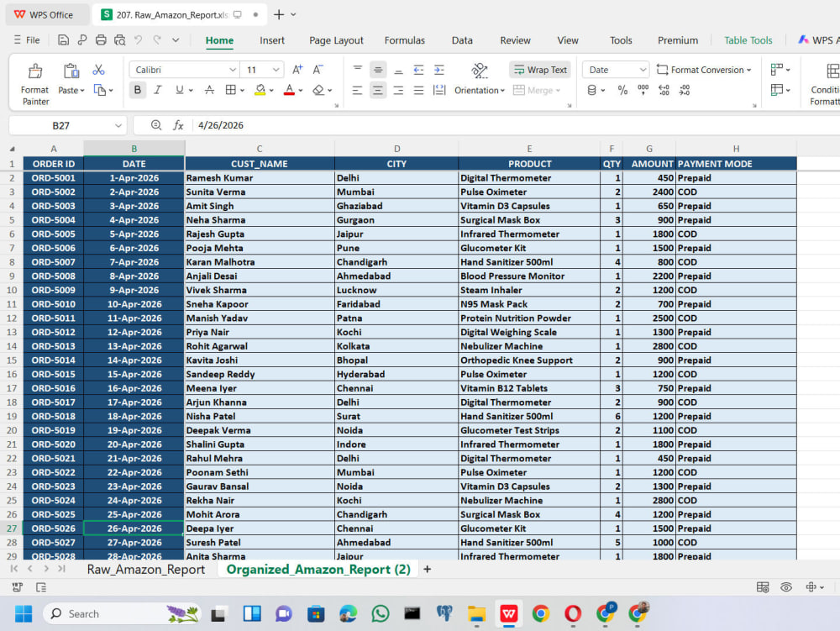The image size is (840, 631).
Task: Click the Copy icon
Action: (100, 90)
